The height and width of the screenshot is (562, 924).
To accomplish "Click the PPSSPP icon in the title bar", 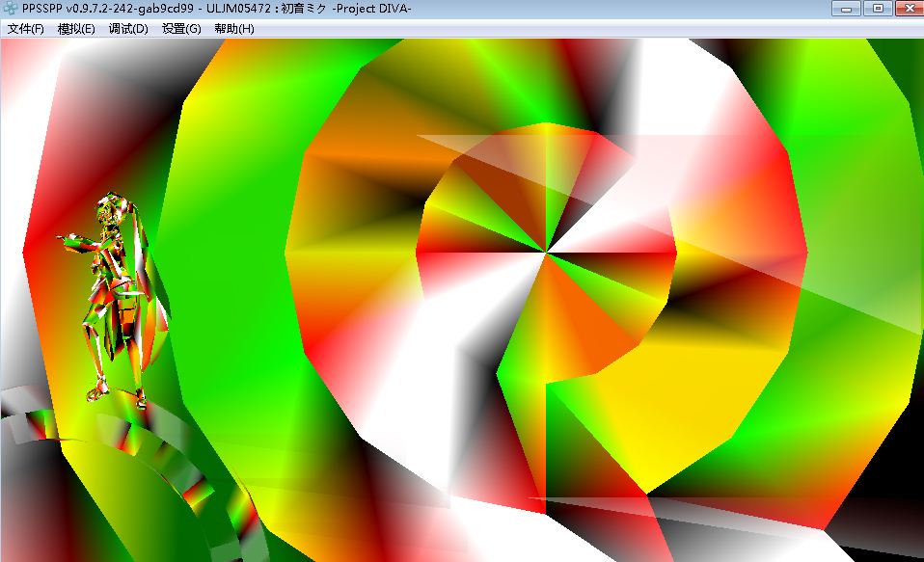I will (11, 9).
